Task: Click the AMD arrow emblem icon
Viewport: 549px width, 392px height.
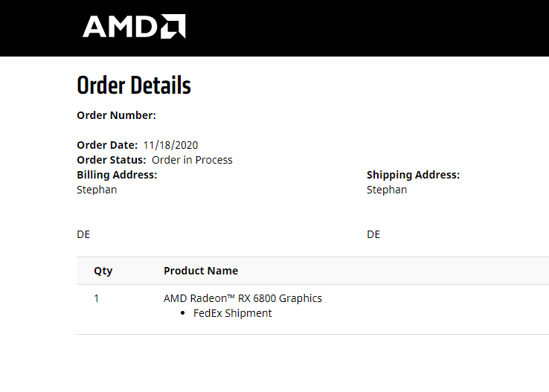Action: click(173, 26)
